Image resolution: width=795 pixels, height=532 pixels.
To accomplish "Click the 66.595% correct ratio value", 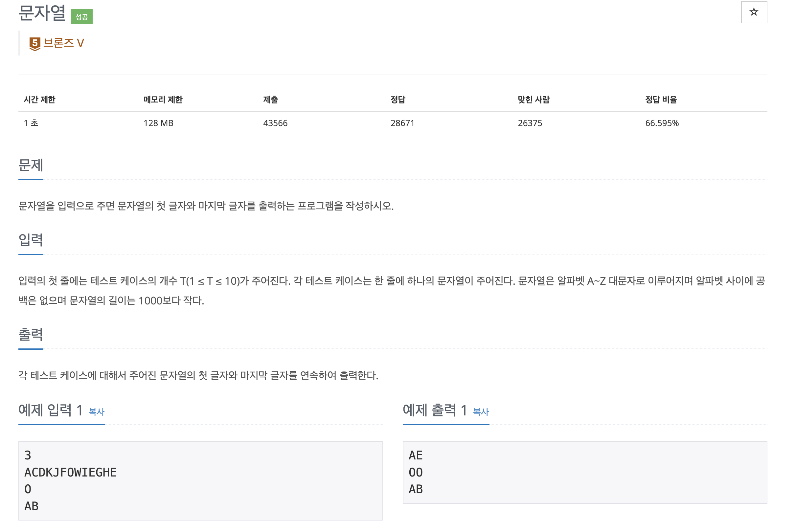I will coord(662,123).
